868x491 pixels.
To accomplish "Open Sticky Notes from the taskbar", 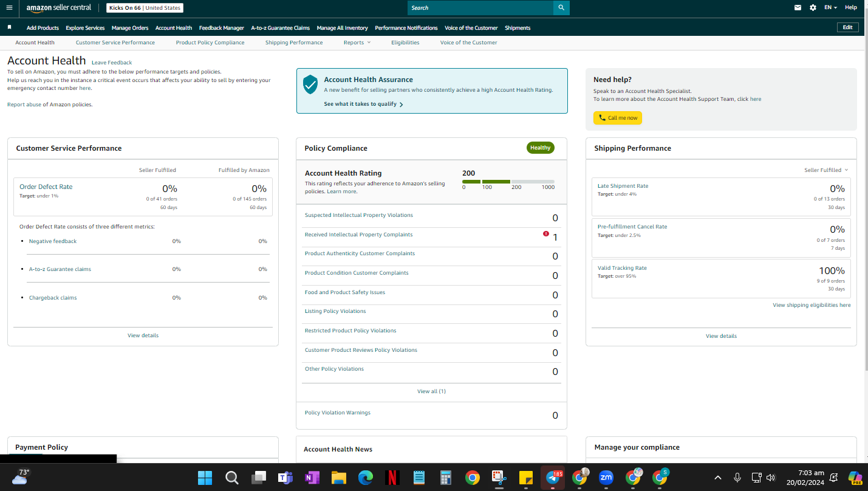I will [x=525, y=478].
